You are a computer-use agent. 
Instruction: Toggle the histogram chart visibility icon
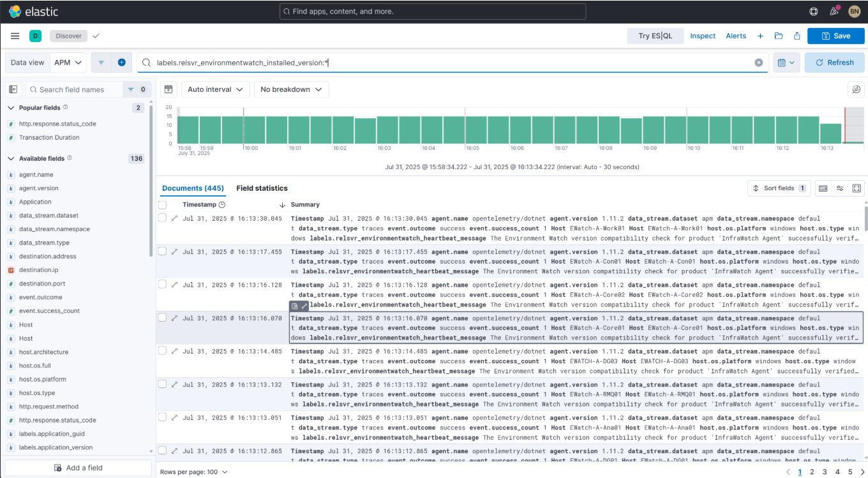click(168, 89)
